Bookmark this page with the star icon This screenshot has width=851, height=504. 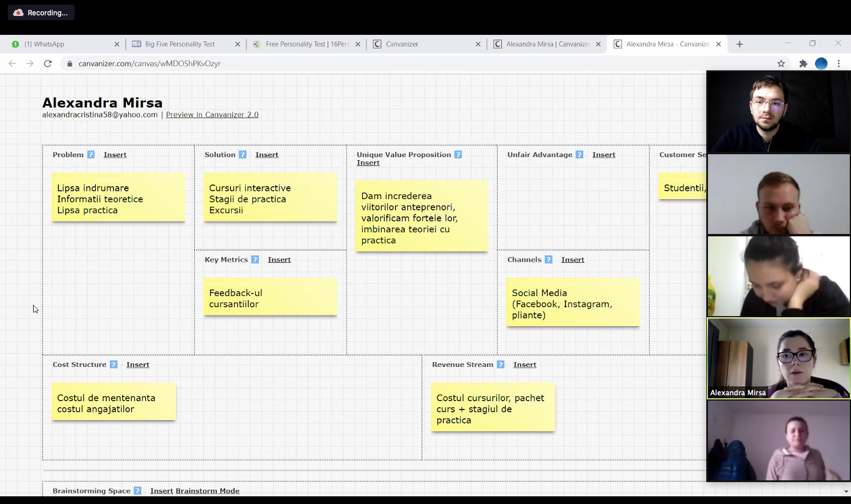coord(781,64)
